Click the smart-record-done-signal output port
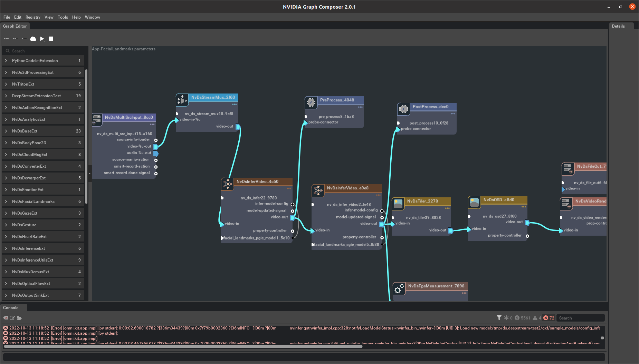The image size is (639, 364). pyautogui.click(x=156, y=174)
